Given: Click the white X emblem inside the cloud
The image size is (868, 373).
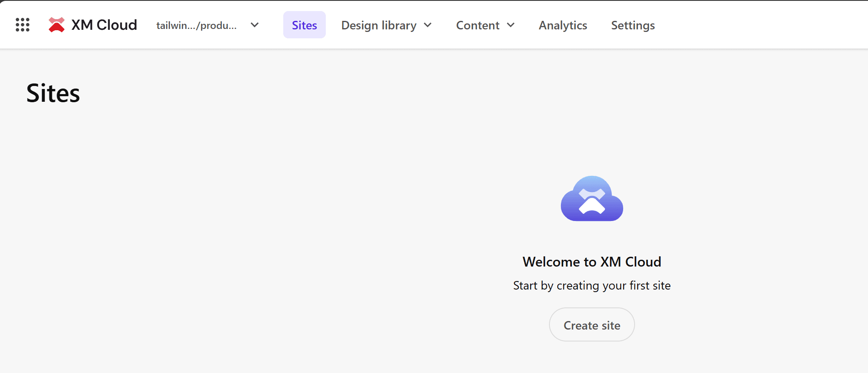Looking at the screenshot, I should click(592, 201).
